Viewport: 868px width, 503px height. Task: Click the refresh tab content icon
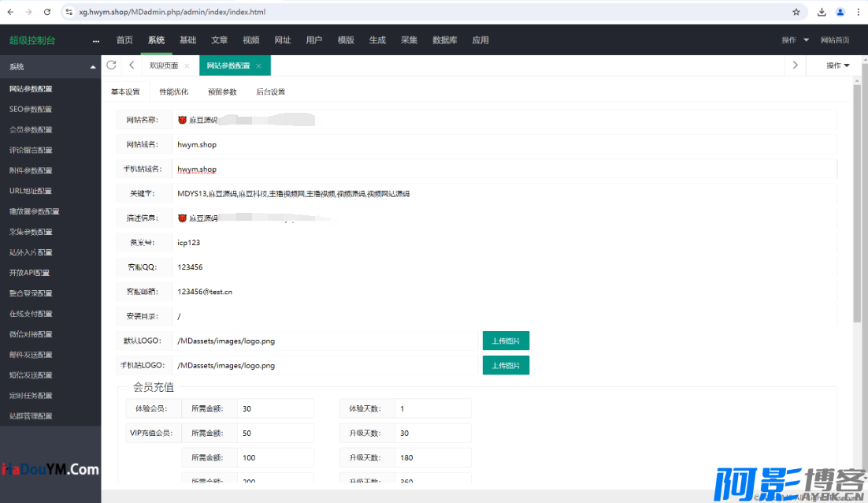click(111, 65)
